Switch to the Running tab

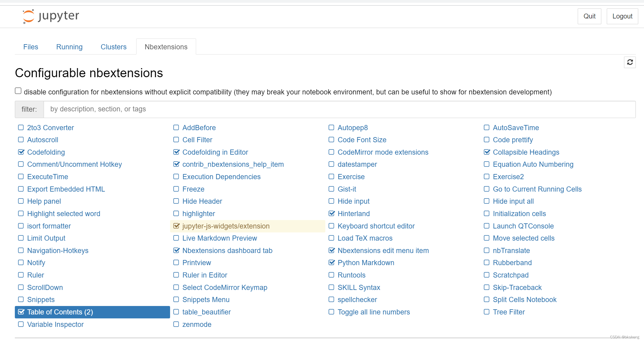coord(69,46)
